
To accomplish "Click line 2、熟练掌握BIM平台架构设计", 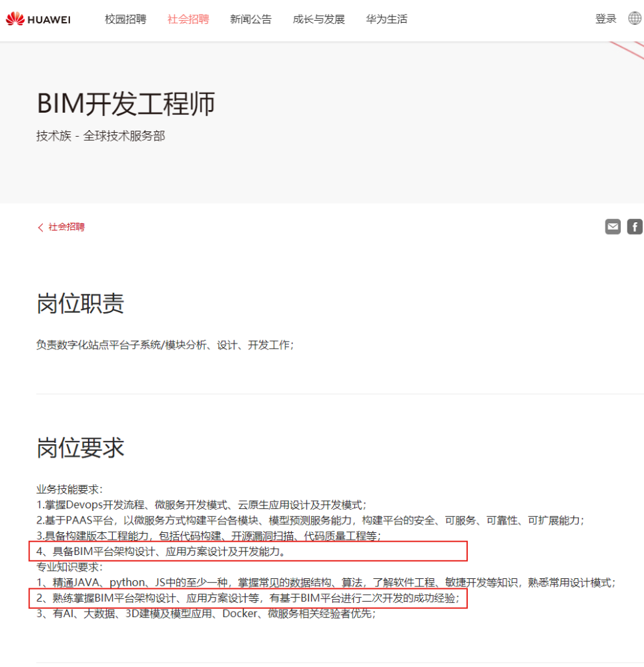I will pos(248,598).
